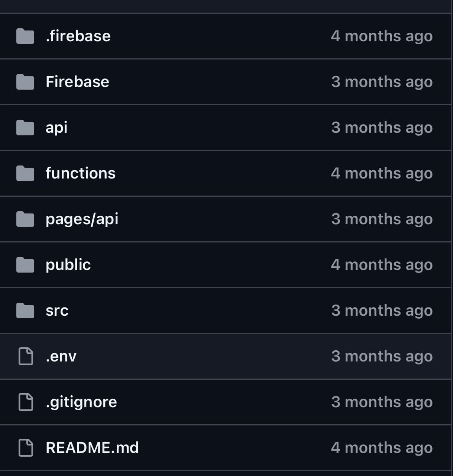Click the .env file icon
Viewport: 453px width, 476px height.
26,356
